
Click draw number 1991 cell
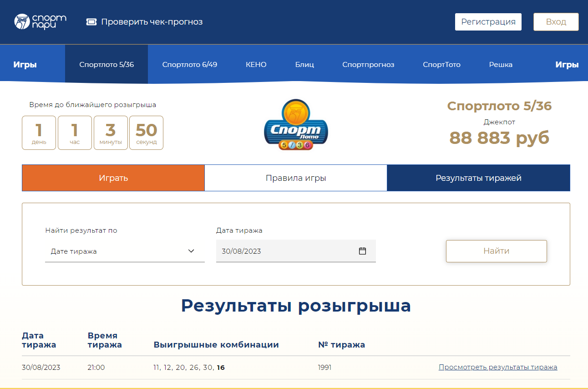324,367
